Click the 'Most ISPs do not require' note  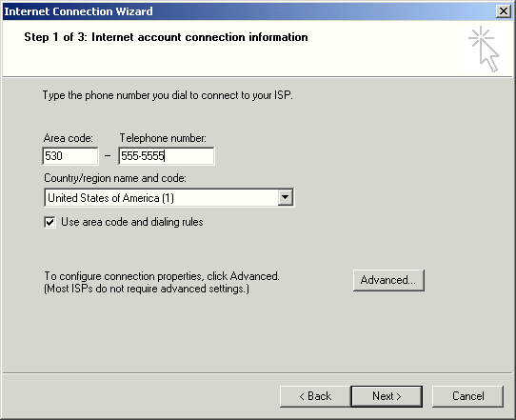coord(147,289)
